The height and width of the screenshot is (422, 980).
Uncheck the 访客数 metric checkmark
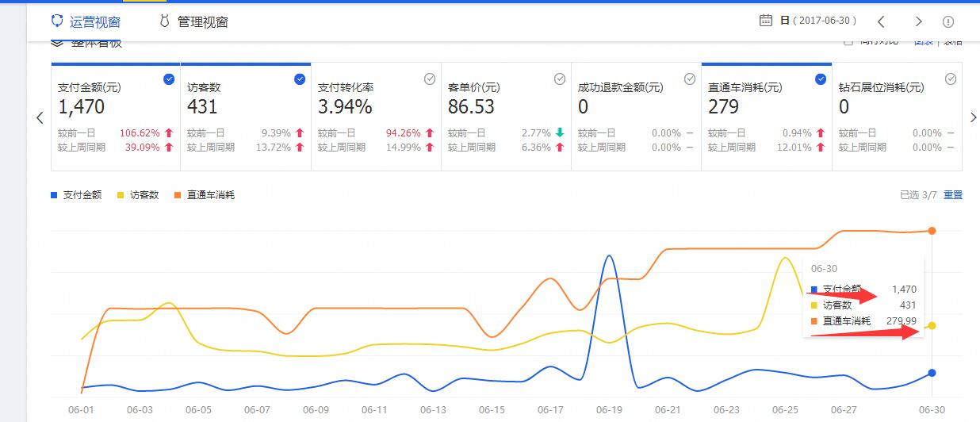pos(299,79)
